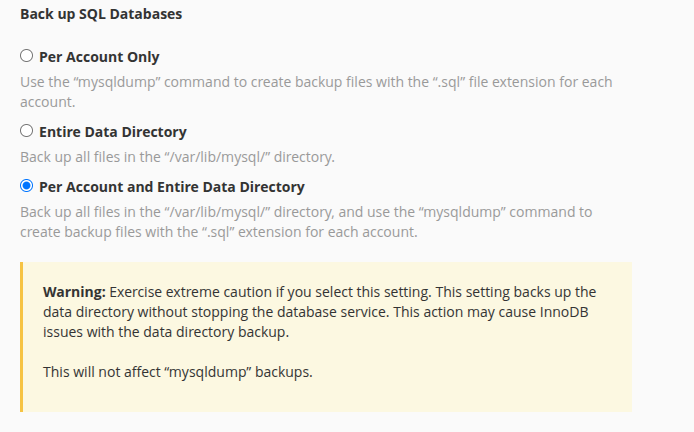Select the Entire Data Directory radio button
This screenshot has height=432, width=694.
tap(27, 131)
